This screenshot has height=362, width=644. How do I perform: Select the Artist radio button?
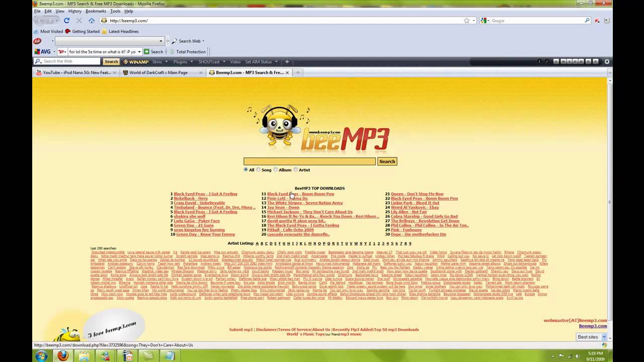pos(295,169)
